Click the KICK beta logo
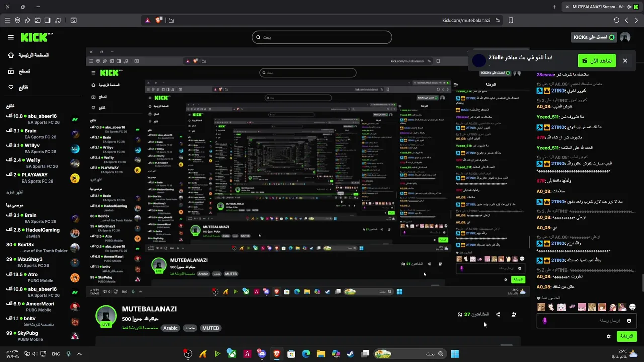The height and width of the screenshot is (362, 644). [37, 37]
